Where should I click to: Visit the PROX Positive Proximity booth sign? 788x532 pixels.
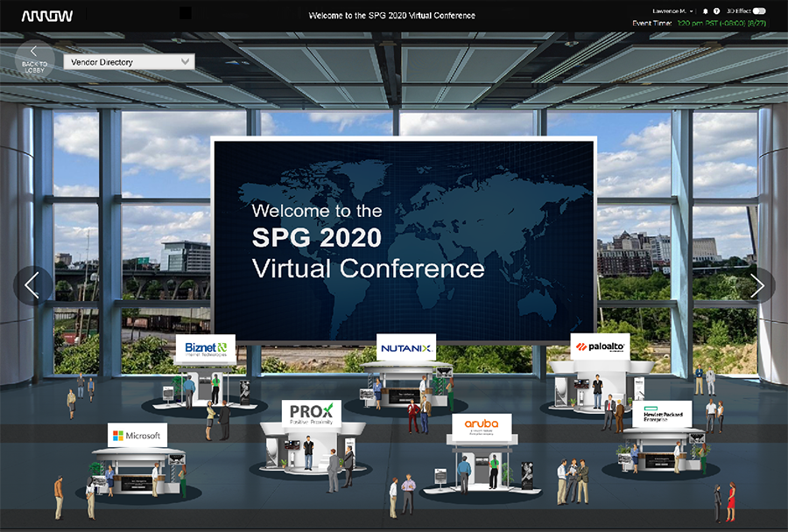click(312, 414)
